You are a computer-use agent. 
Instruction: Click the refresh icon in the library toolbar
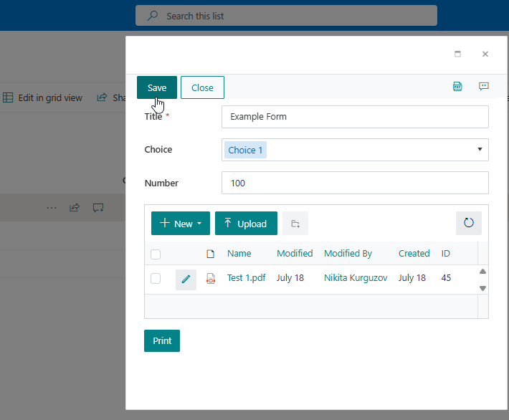tap(469, 223)
